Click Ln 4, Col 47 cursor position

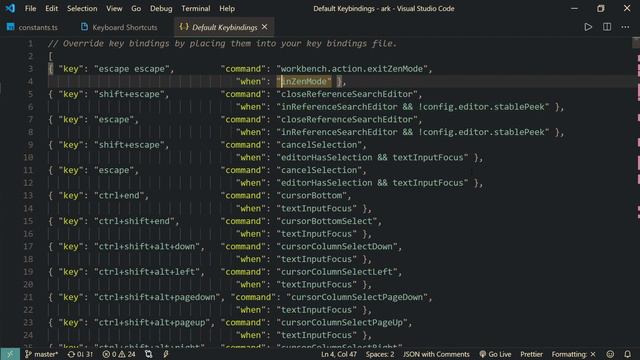(339, 354)
